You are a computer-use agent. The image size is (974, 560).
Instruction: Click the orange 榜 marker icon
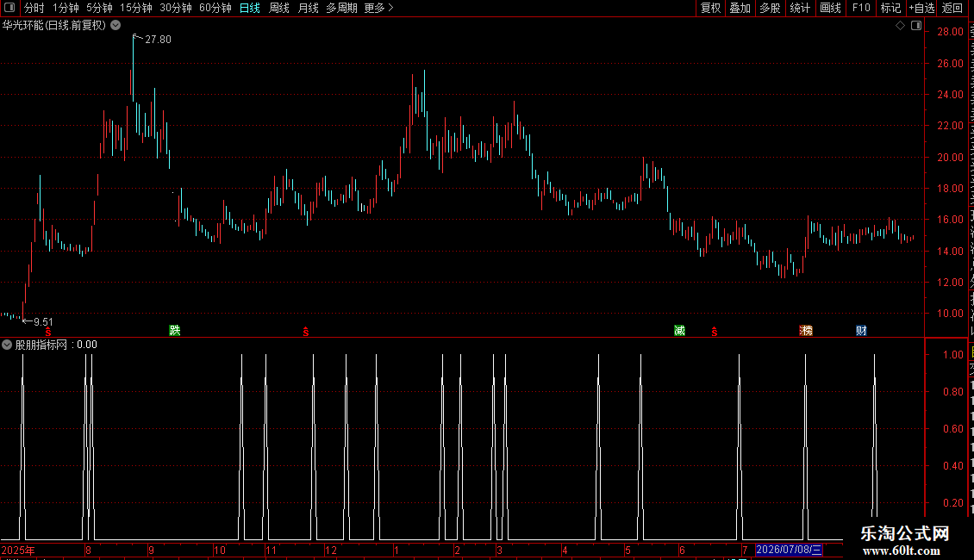806,330
